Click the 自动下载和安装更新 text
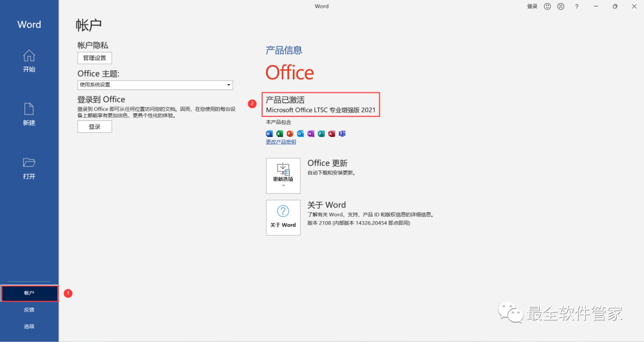The height and width of the screenshot is (342, 644). (331, 173)
